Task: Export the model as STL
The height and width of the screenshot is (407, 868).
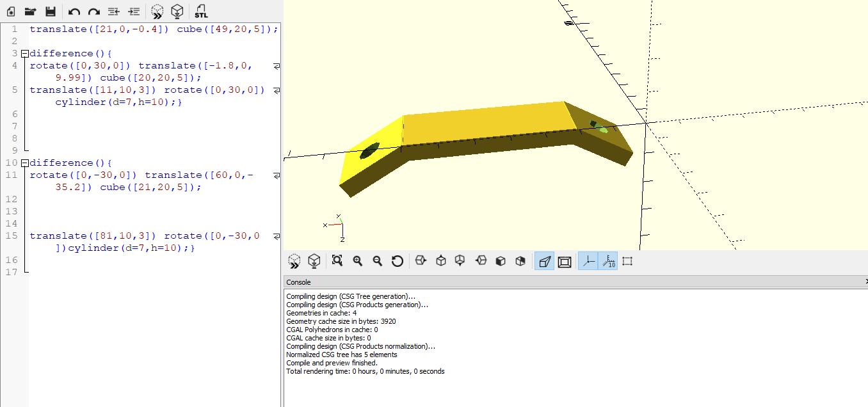Action: 201,12
